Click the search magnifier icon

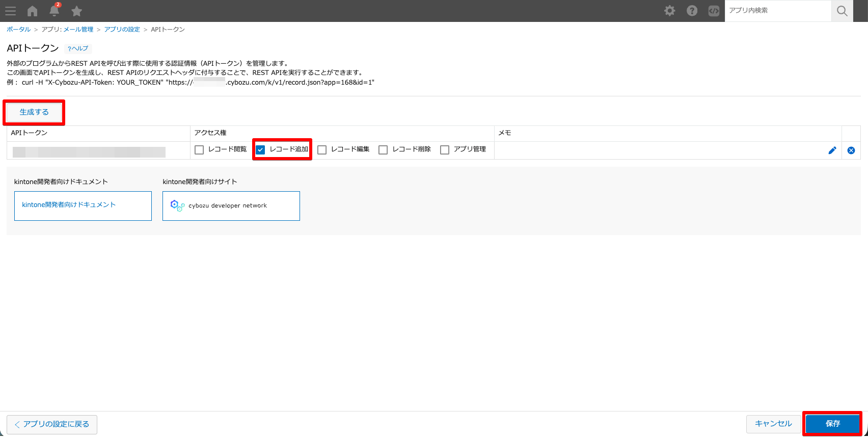[842, 11]
